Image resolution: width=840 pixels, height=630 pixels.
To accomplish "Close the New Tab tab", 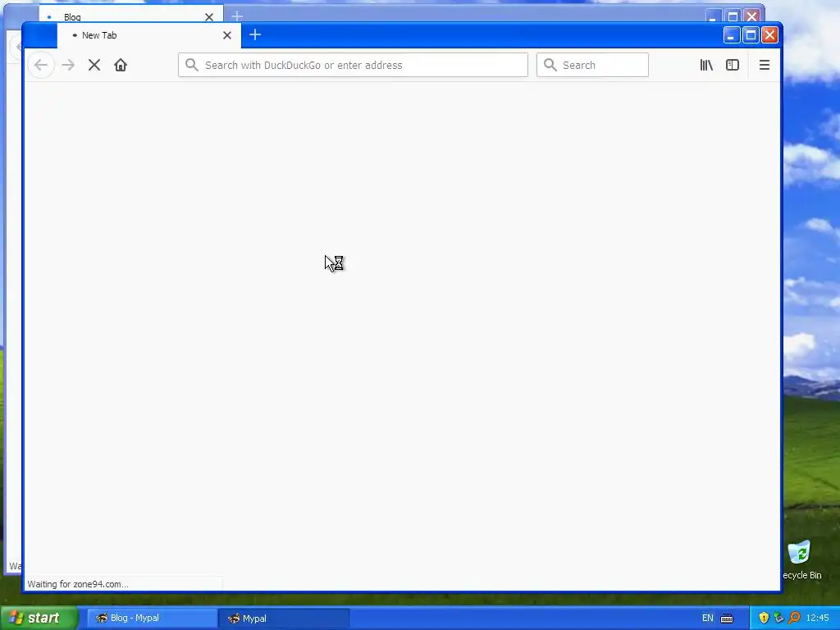I will click(x=227, y=35).
